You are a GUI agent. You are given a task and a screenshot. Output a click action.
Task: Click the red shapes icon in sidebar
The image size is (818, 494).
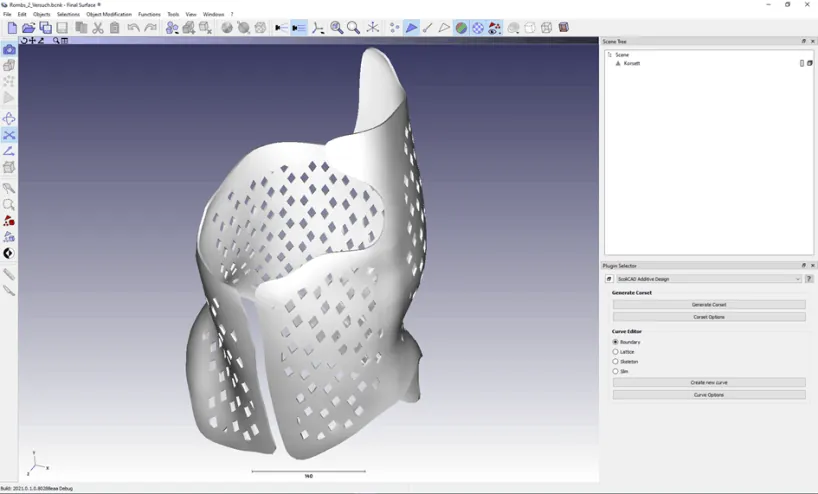click(x=9, y=221)
